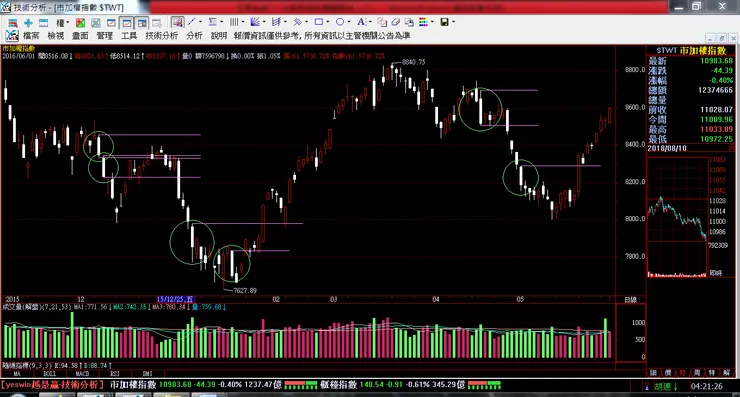Viewport: 740px width, 397px height.
Task: Select the text annotation A tool
Action: (361, 22)
